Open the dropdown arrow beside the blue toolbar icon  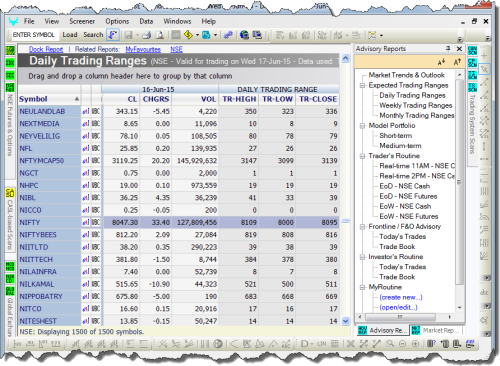(x=215, y=35)
